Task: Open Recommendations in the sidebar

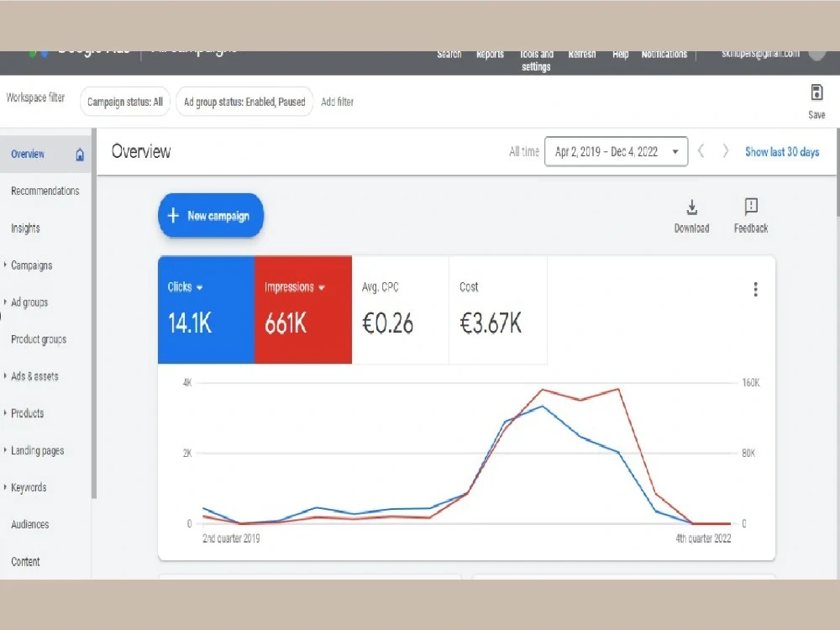Action: pos(45,191)
